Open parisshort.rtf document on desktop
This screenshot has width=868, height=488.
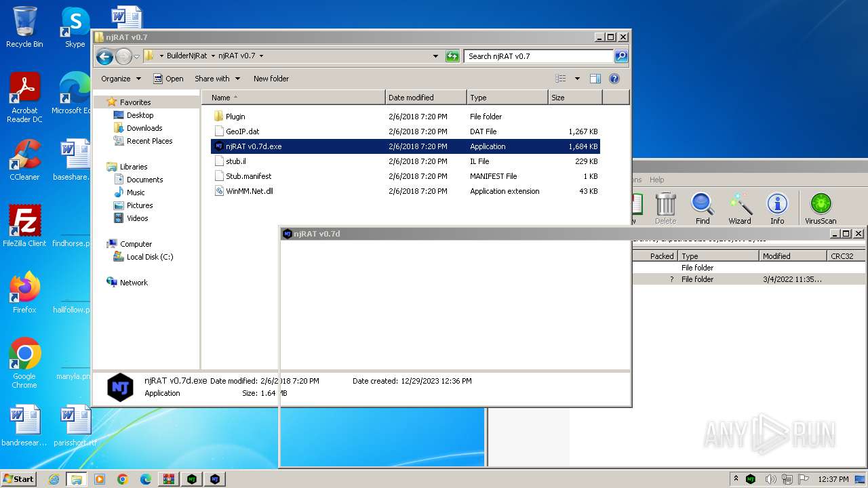click(75, 426)
